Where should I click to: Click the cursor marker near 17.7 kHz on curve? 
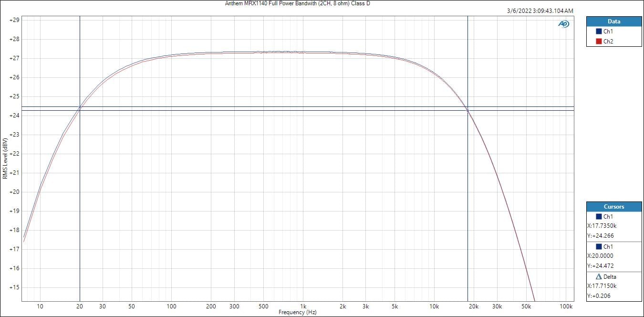(467, 111)
